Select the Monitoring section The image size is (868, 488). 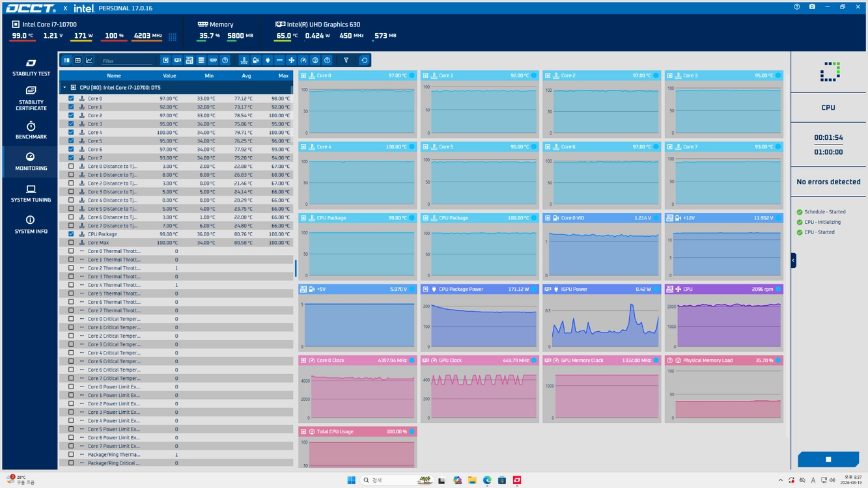[31, 161]
